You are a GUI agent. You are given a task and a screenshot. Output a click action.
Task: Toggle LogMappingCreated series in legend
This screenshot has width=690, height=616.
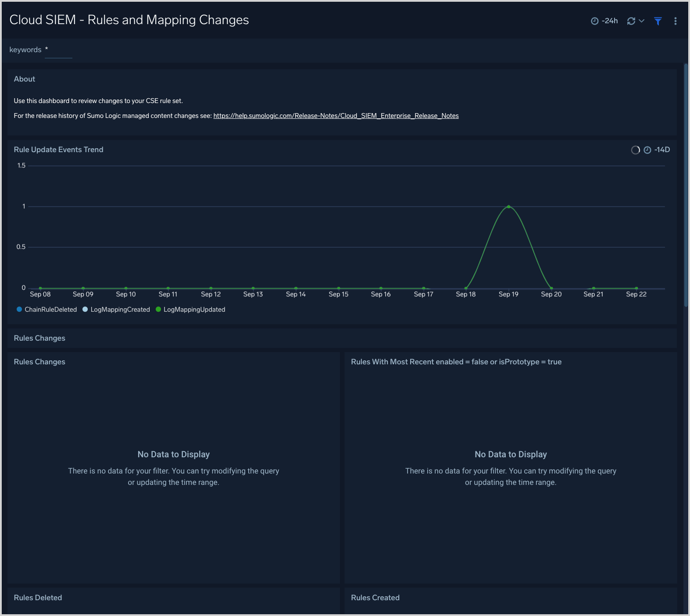pyautogui.click(x=116, y=310)
